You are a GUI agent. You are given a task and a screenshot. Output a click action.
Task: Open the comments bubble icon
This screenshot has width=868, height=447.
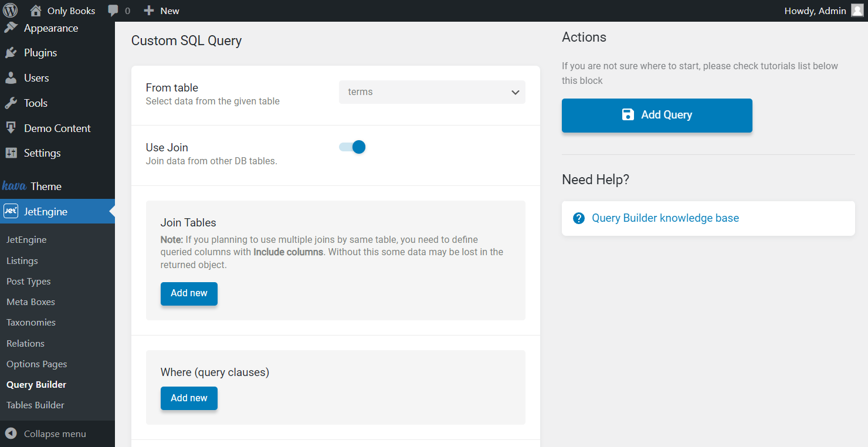click(114, 11)
